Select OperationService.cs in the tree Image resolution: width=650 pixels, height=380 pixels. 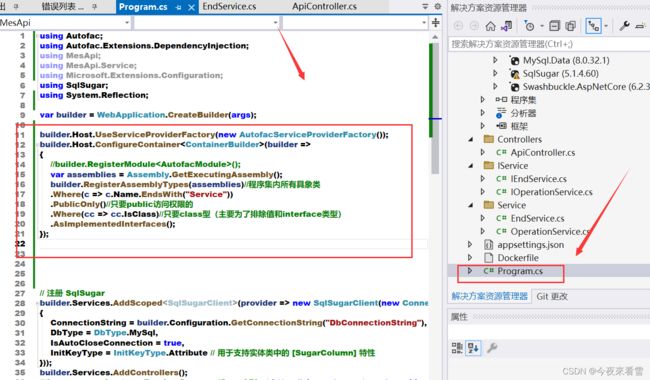(550, 231)
